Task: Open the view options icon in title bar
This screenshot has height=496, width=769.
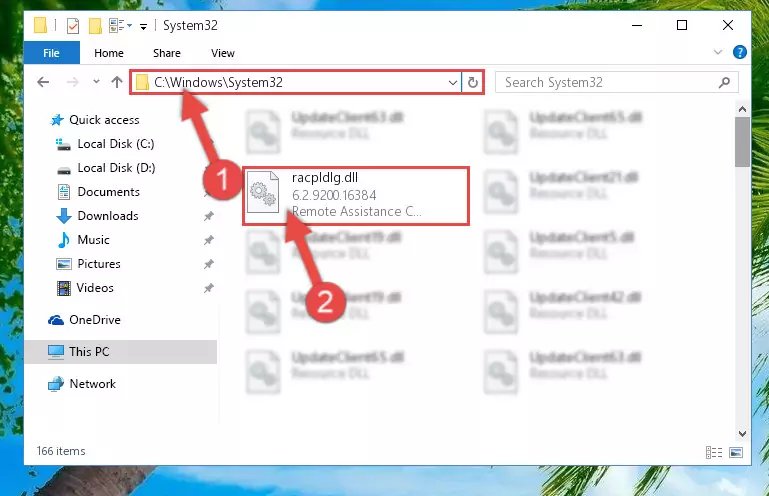Action: click(x=117, y=26)
